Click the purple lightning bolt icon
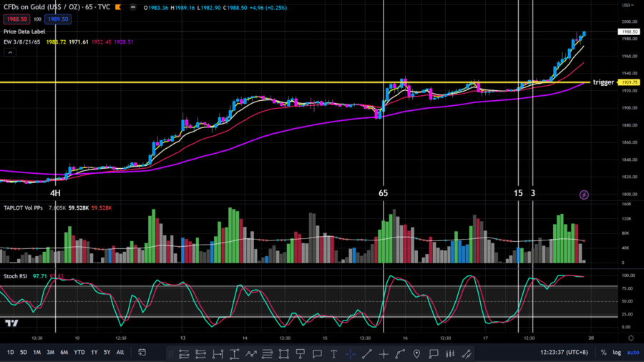 tap(584, 195)
